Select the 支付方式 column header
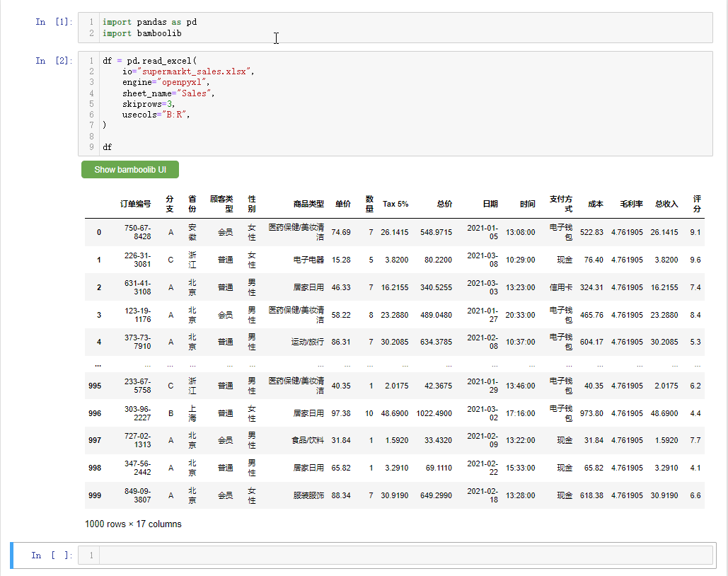 [561, 204]
